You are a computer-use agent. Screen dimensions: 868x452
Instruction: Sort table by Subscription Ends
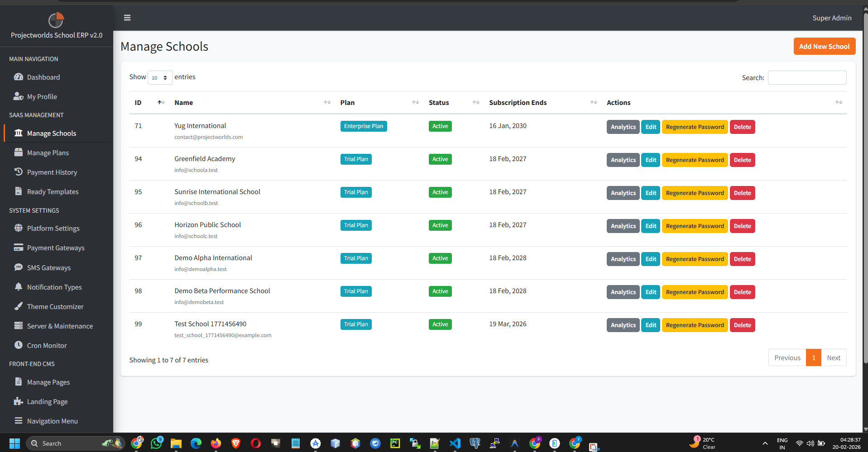(518, 103)
